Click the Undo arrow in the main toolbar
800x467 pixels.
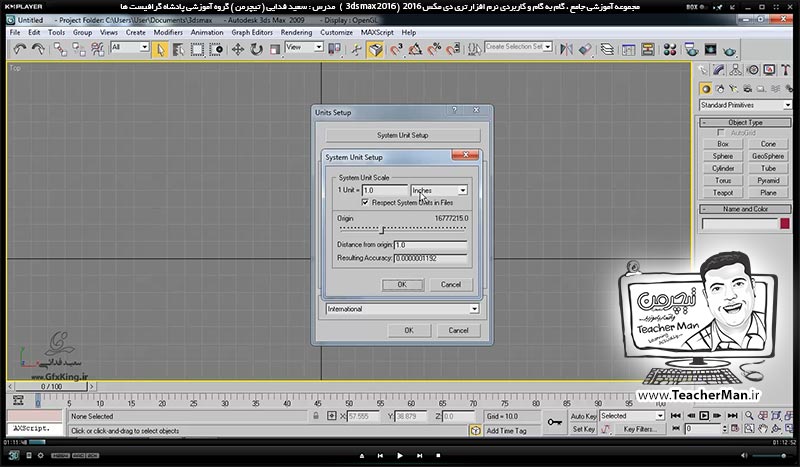click(x=19, y=50)
